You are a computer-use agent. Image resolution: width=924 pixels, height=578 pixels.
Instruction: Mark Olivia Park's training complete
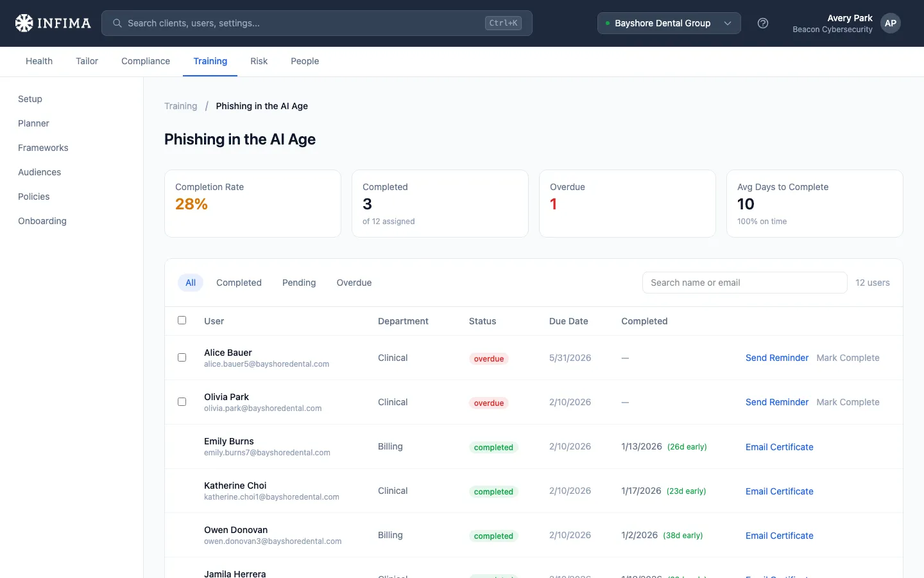coord(848,402)
